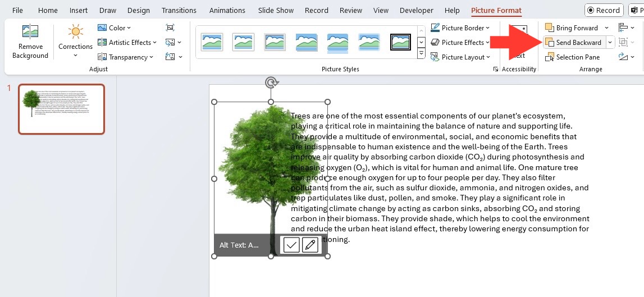Open the Align dropdown arrow
Image resolution: width=644 pixels, height=297 pixels.
(633, 28)
